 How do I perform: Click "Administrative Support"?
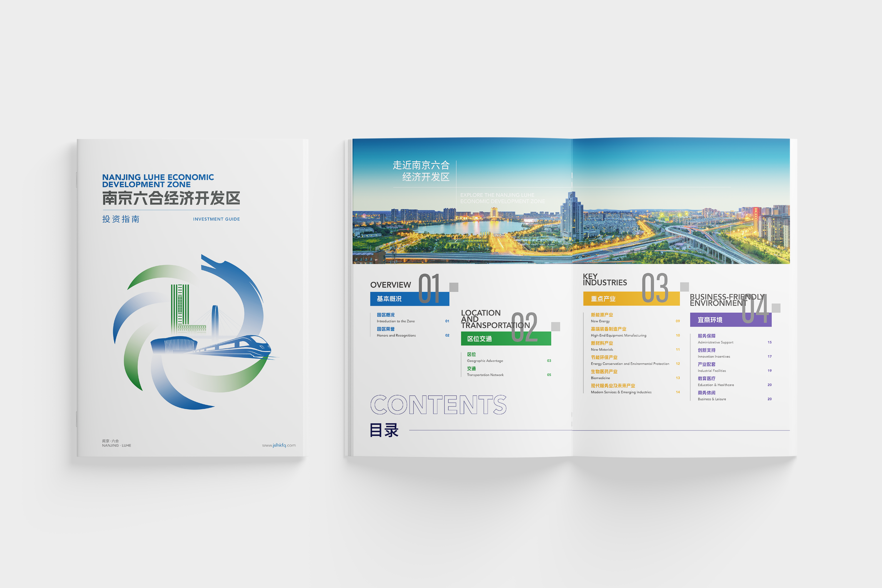tap(716, 343)
